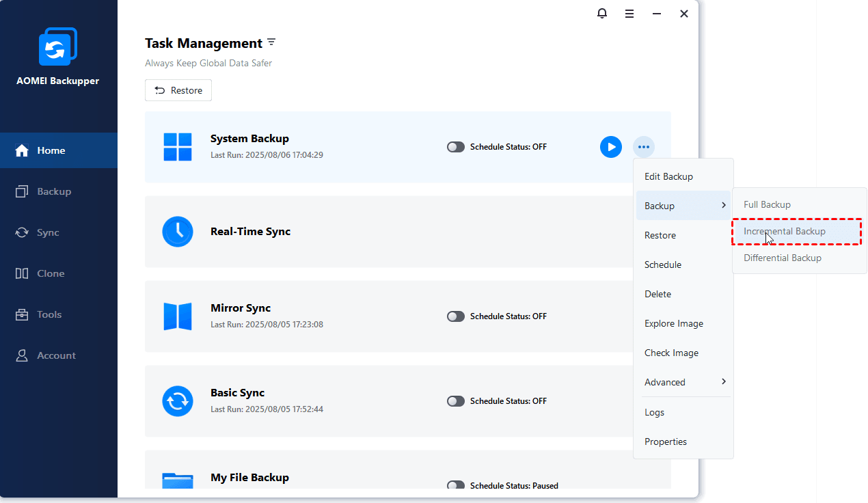Run the System Backup play button
The height and width of the screenshot is (503, 868).
(610, 147)
